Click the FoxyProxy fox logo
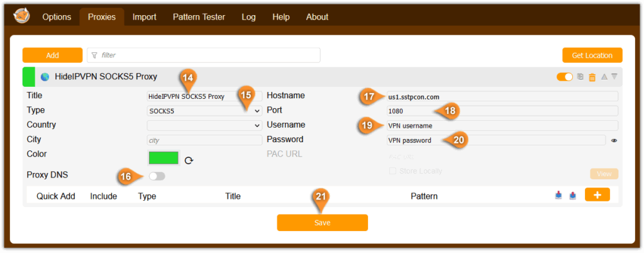The height and width of the screenshot is (253, 644). tap(21, 17)
